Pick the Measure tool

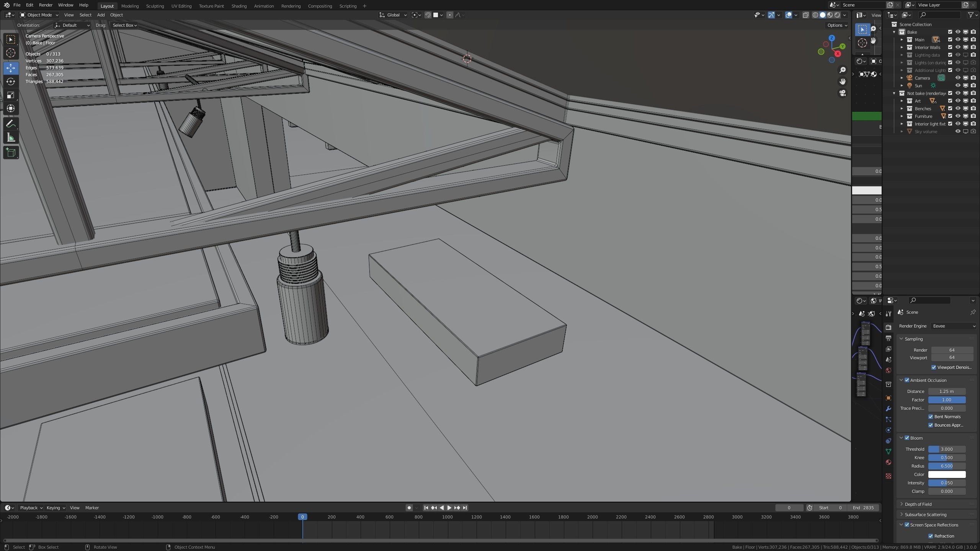point(11,137)
